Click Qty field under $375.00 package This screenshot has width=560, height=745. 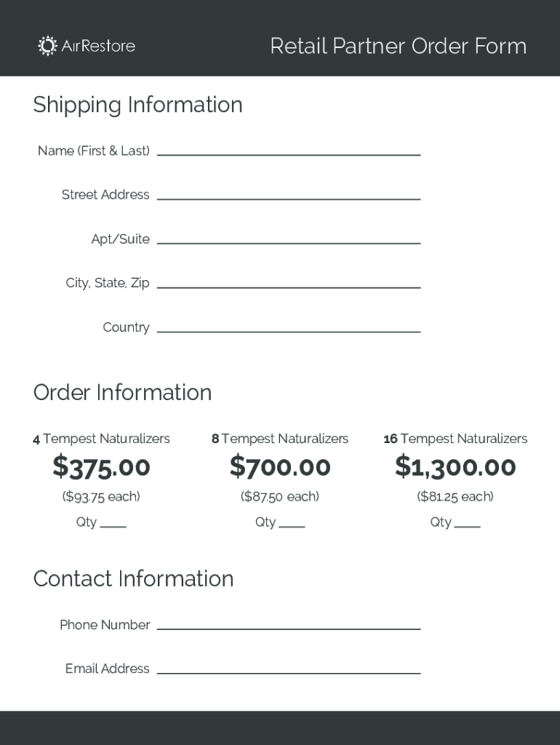click(x=113, y=522)
